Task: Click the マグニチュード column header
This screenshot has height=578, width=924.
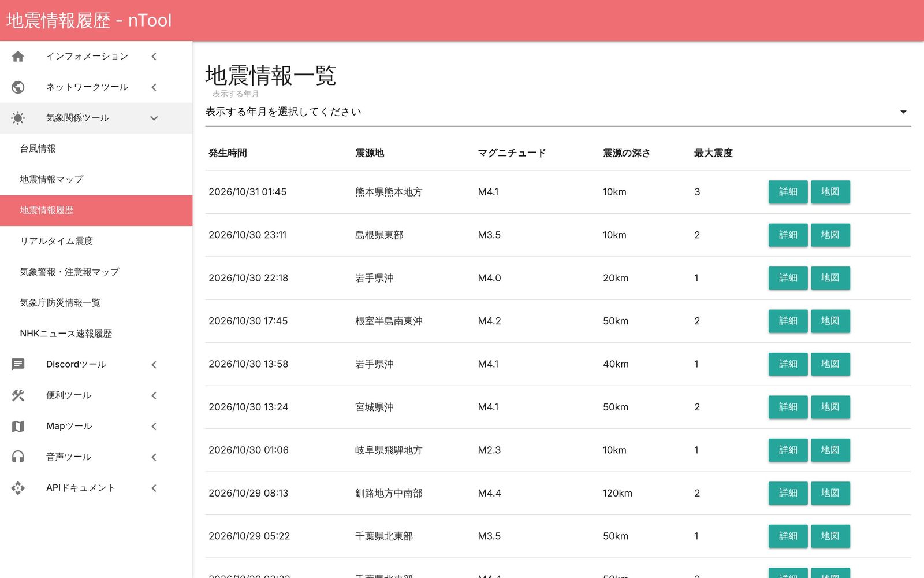Action: point(512,153)
